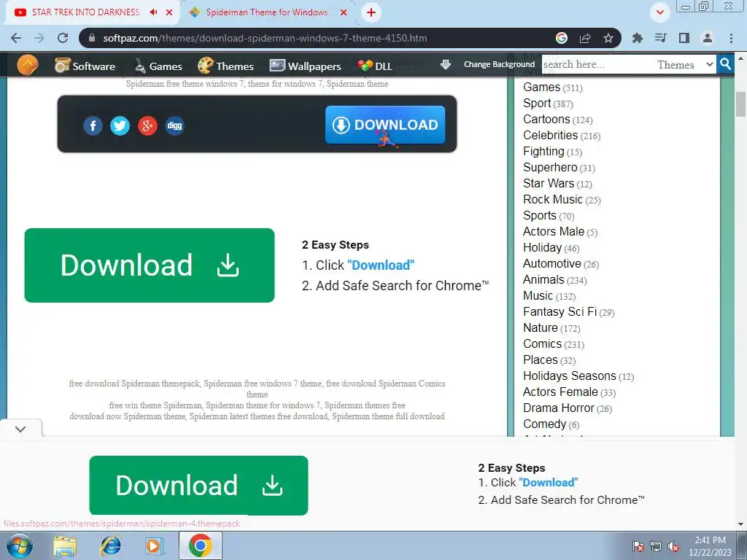The width and height of the screenshot is (747, 560).
Task: Toggle the Chrome side panel
Action: point(684,38)
